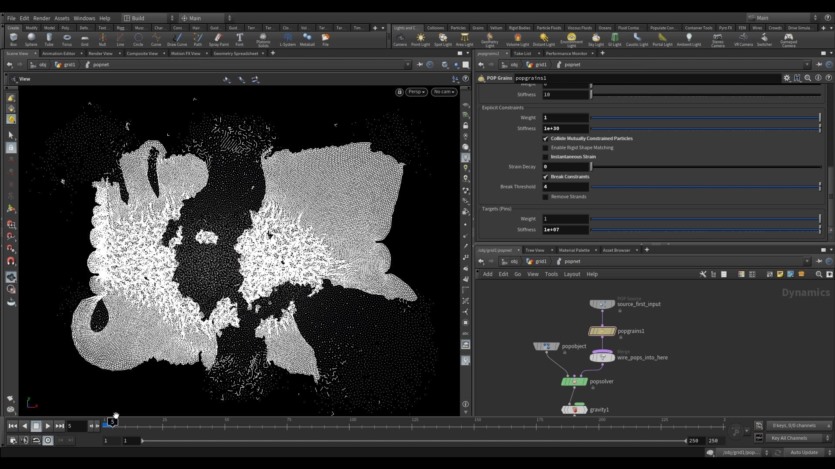Expand the scene view path dropdown
835x469 pixels.
pos(407,64)
